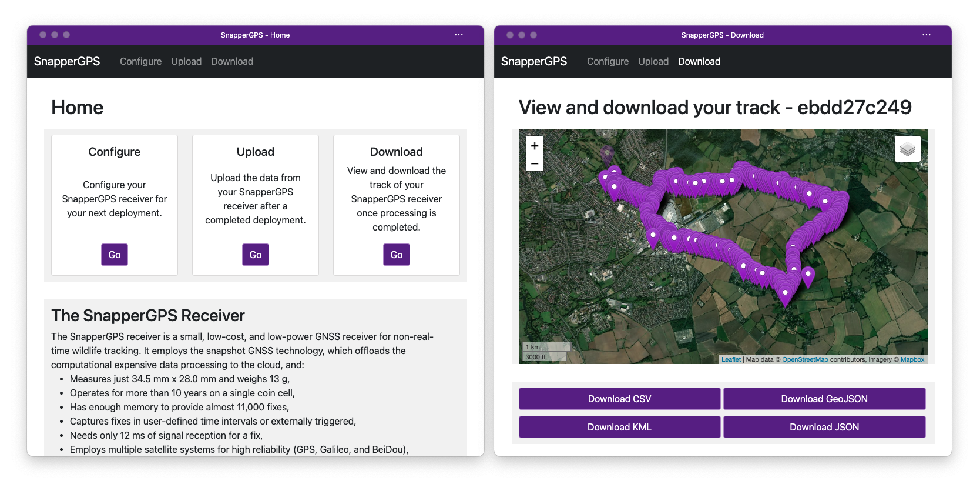The image size is (980, 484).
Task: Select Upload in the Download window navbar
Action: point(653,61)
